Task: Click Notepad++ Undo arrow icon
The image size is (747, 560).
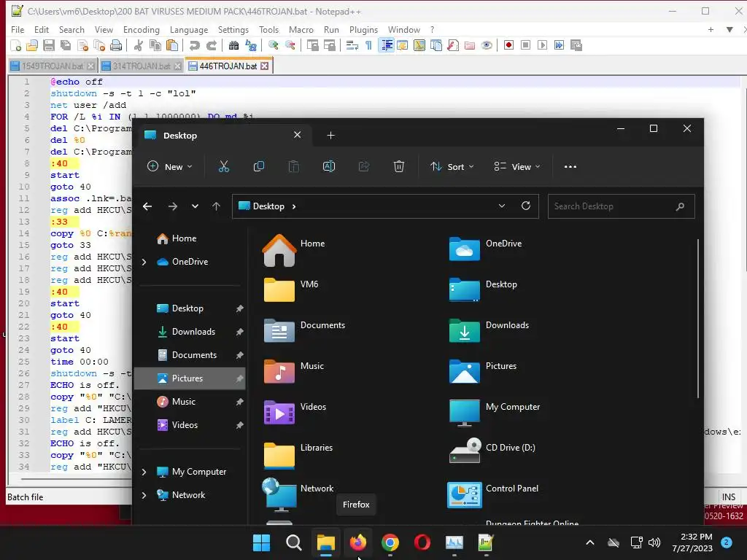Action: pyautogui.click(x=194, y=45)
